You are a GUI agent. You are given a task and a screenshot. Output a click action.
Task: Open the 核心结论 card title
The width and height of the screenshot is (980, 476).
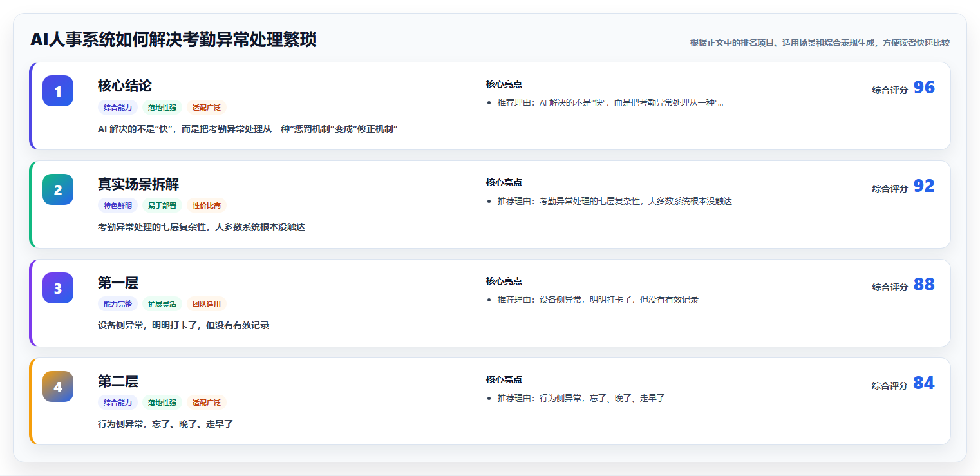point(125,86)
